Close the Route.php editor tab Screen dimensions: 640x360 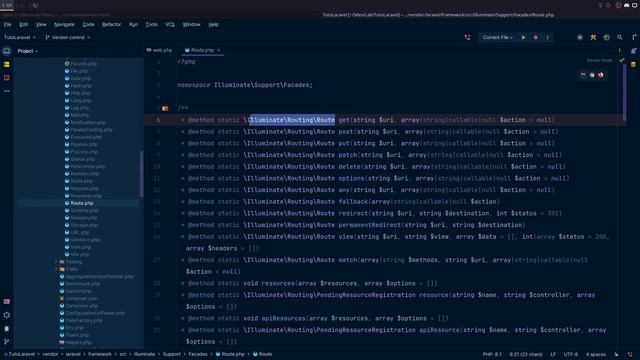[218, 50]
